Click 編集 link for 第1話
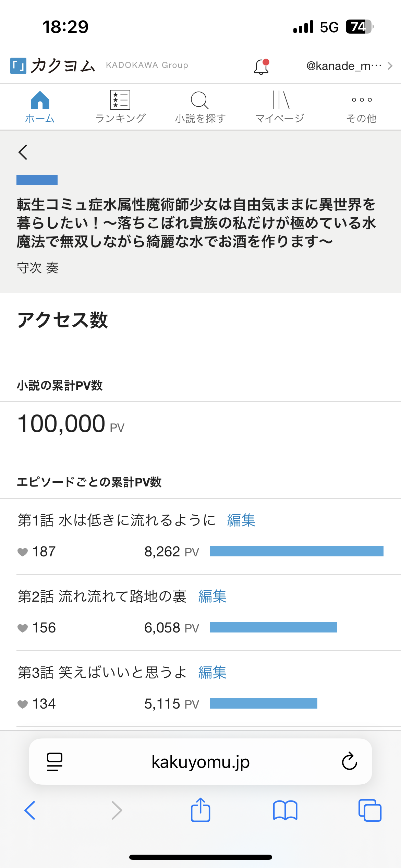This screenshot has width=401, height=868. pyautogui.click(x=241, y=520)
